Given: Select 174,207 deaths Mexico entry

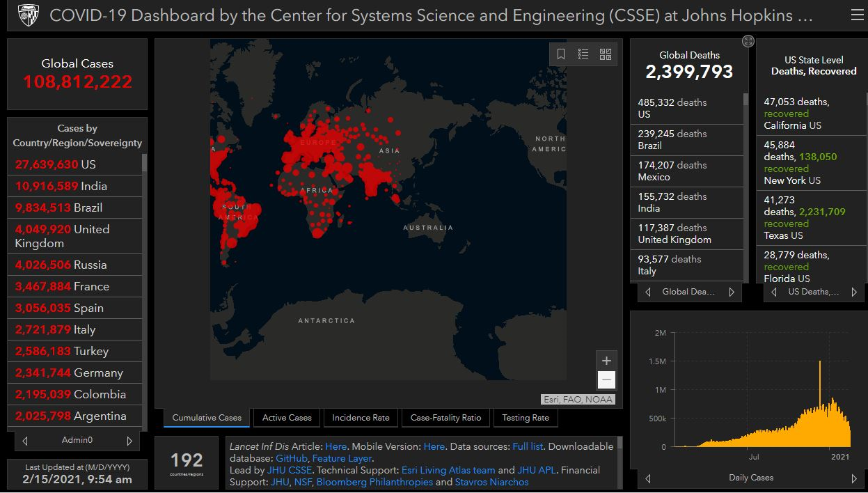Looking at the screenshot, I should point(686,171).
